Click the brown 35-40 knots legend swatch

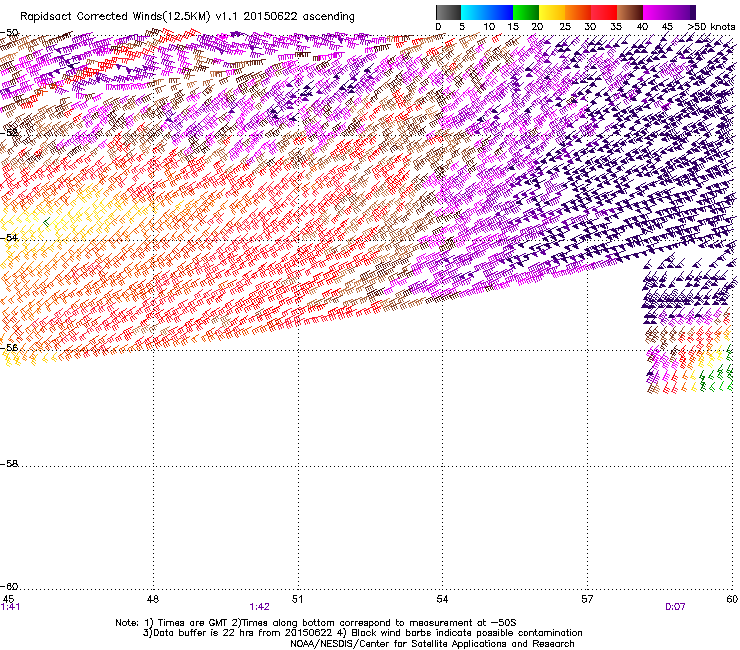630,12
